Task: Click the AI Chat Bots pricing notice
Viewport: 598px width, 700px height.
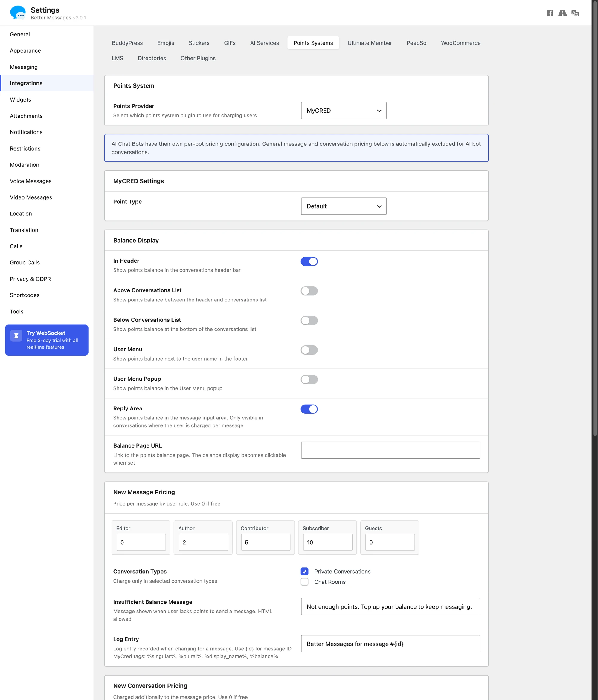Action: 296,148
